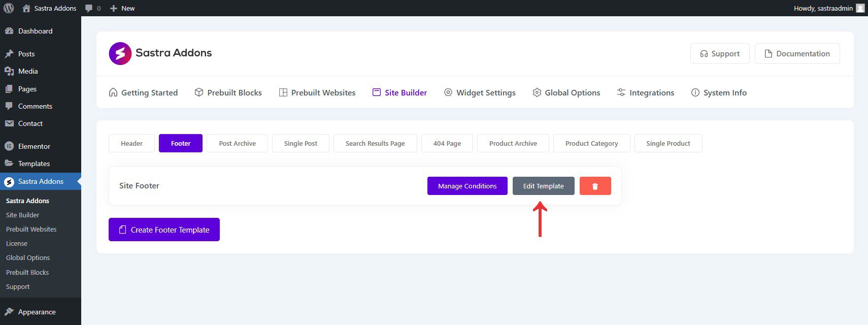
Task: Click the Sastra Addons bold submenu entry
Action: pos(27,201)
